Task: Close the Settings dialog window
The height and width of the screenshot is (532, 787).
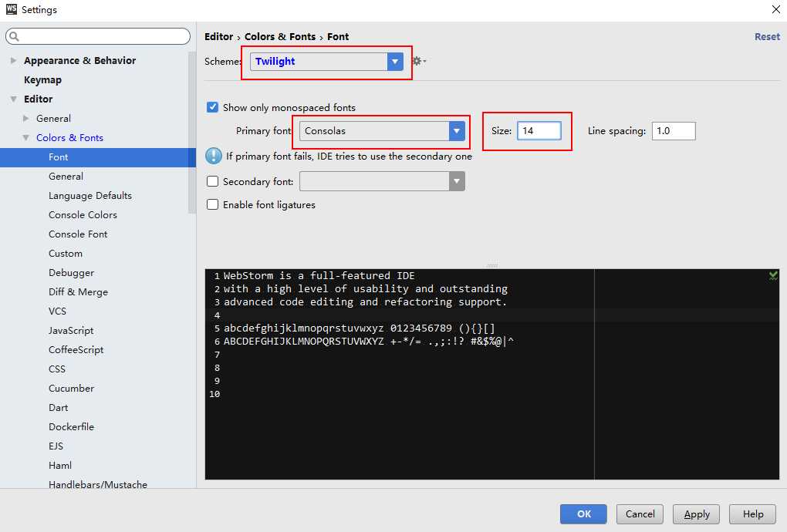Action: tap(775, 9)
